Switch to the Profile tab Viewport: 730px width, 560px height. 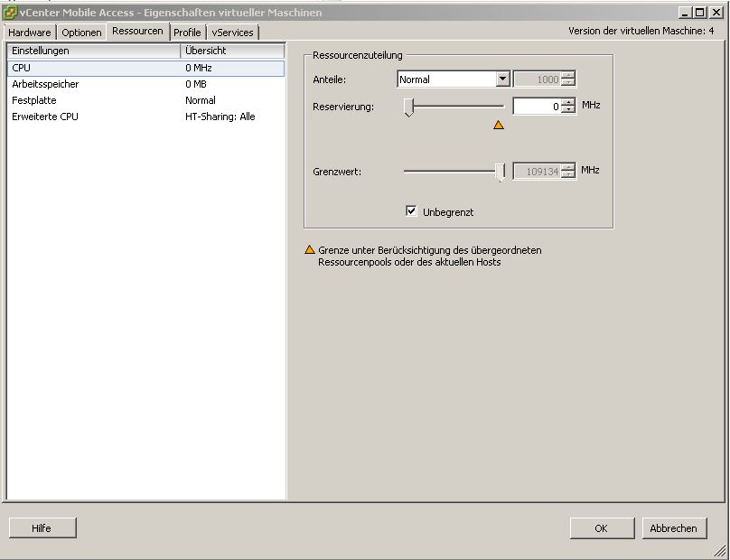pos(187,33)
